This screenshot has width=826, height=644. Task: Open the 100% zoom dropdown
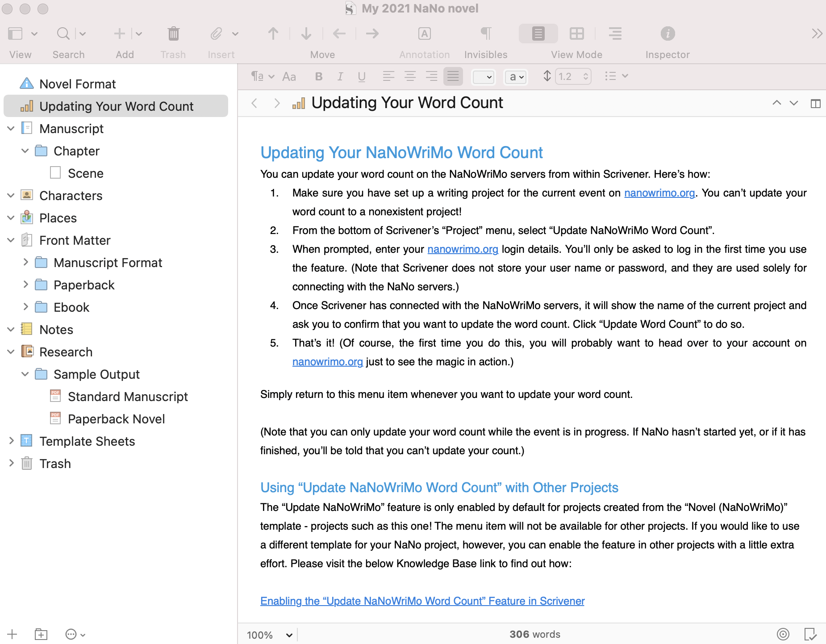(x=270, y=635)
